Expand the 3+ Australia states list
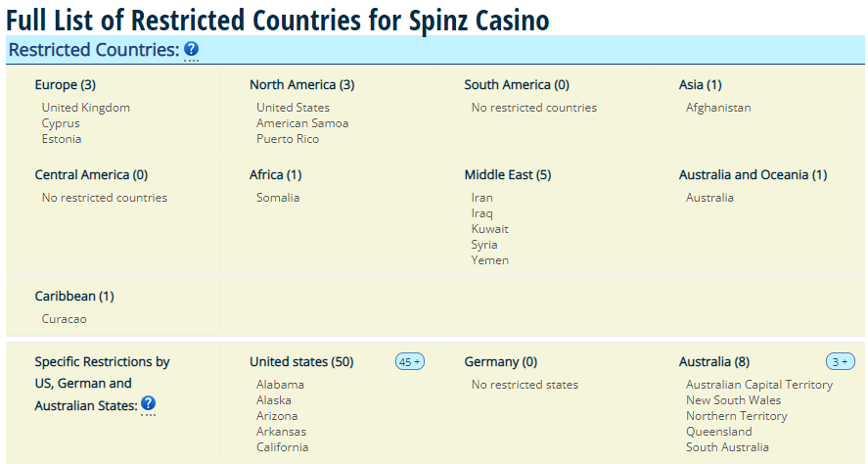Viewport: 868px width, 464px height. tap(840, 361)
